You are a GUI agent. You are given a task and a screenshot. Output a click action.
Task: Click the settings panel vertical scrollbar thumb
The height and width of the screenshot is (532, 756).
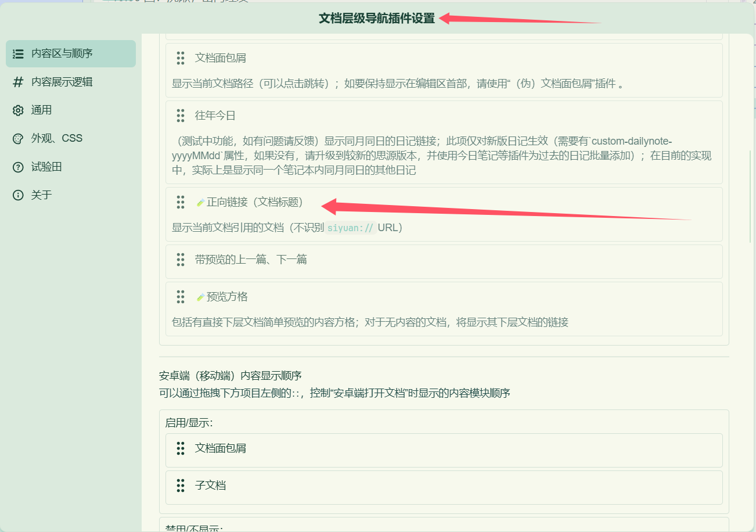(751, 196)
